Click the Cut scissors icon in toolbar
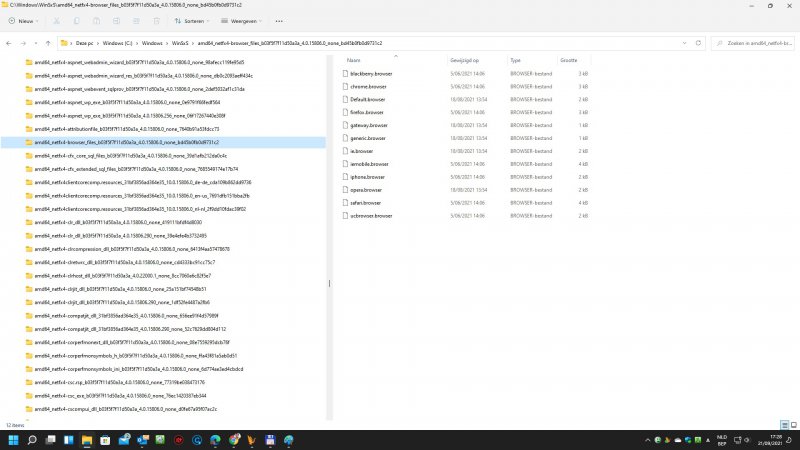This screenshot has width=800, height=450. pos(54,19)
